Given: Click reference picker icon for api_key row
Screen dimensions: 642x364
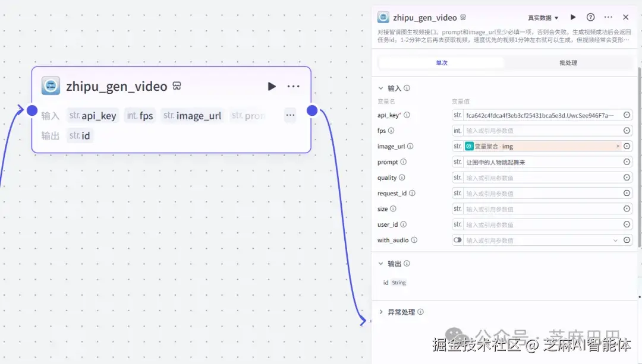Looking at the screenshot, I should tap(627, 115).
